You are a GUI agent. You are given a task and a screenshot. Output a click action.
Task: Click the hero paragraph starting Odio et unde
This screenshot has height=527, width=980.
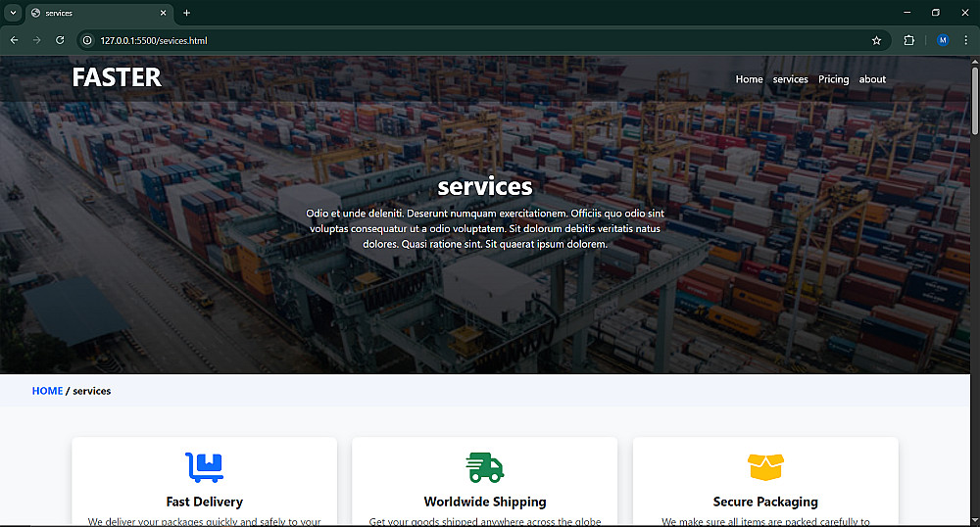coord(485,228)
